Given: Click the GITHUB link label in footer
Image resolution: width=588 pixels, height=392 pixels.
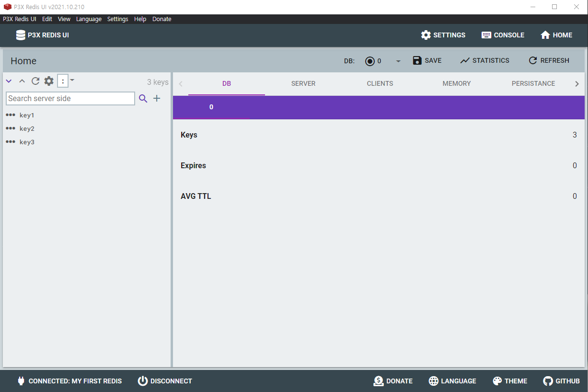Looking at the screenshot, I should pyautogui.click(x=568, y=381).
